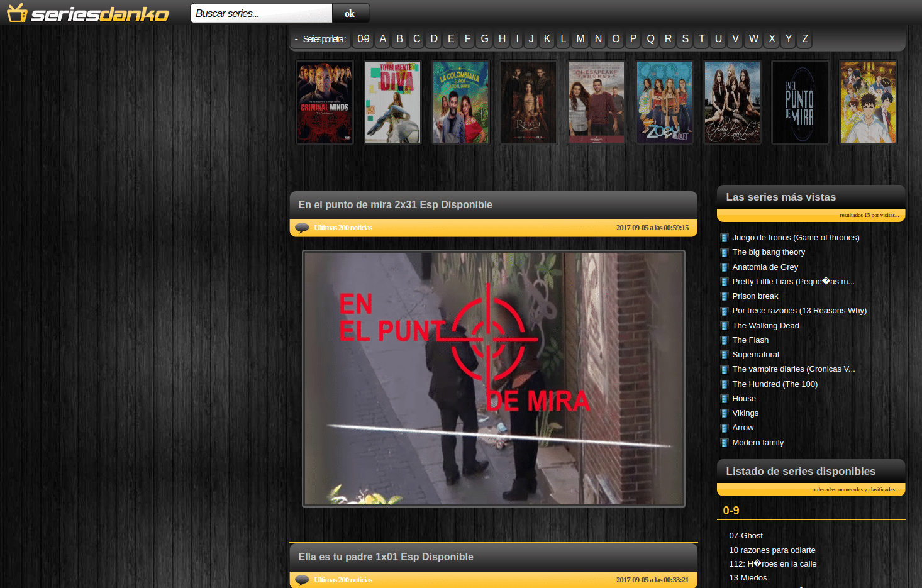Image resolution: width=922 pixels, height=588 pixels.
Task: Open the Criminal Minds poster
Action: [325, 103]
